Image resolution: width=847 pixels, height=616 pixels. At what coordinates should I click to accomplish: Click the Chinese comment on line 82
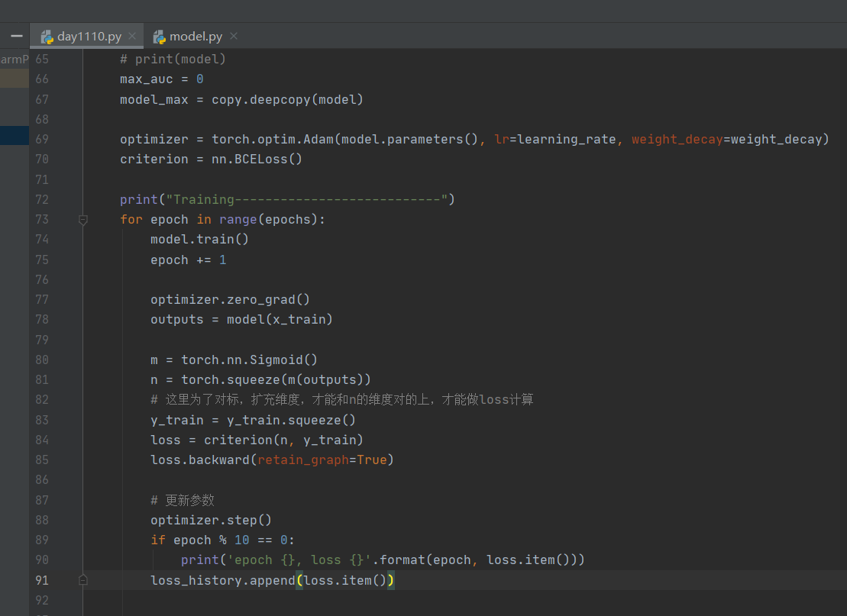click(x=342, y=399)
